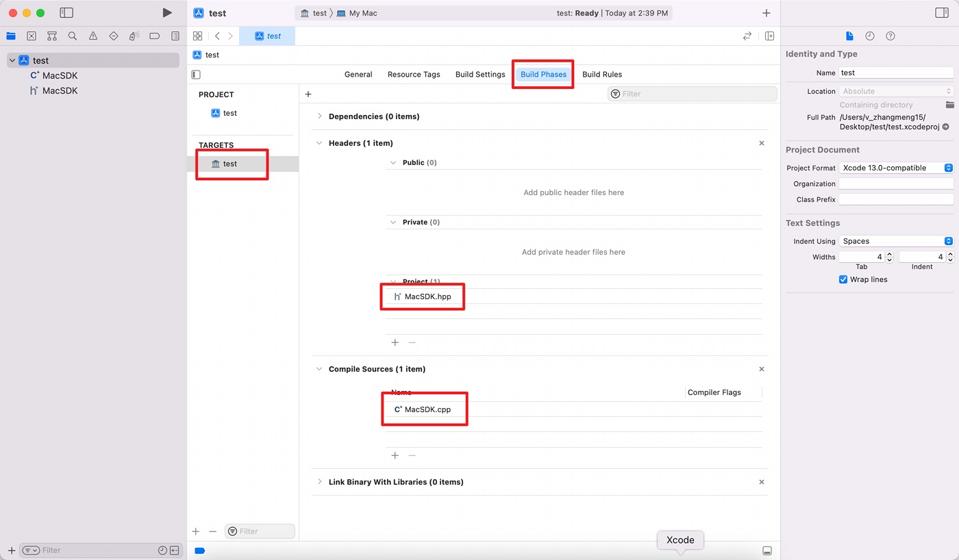The width and height of the screenshot is (959, 560).
Task: Toggle the Wrap lines checkbox
Action: 843,279
